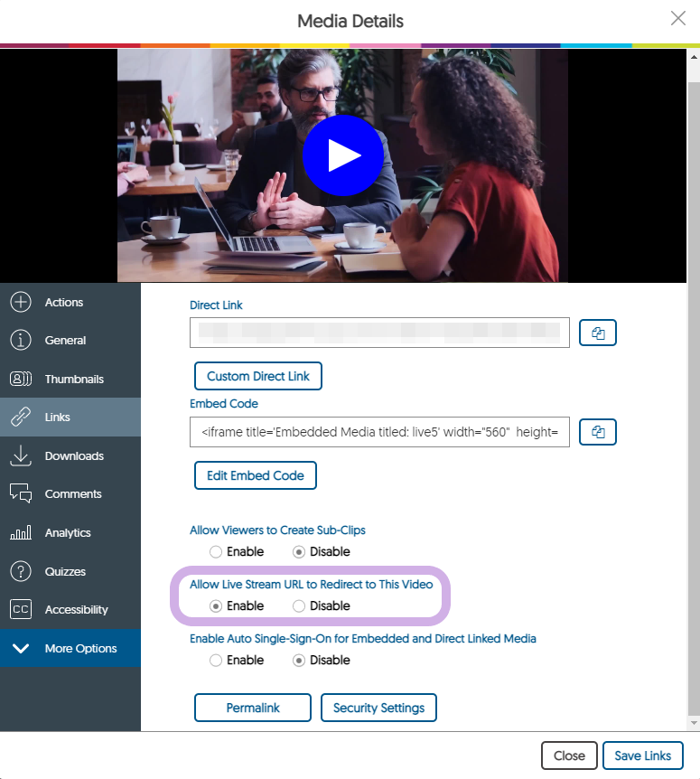Enable Auto Single-Sign-On for embedded media
This screenshot has height=779, width=700.
[215, 661]
